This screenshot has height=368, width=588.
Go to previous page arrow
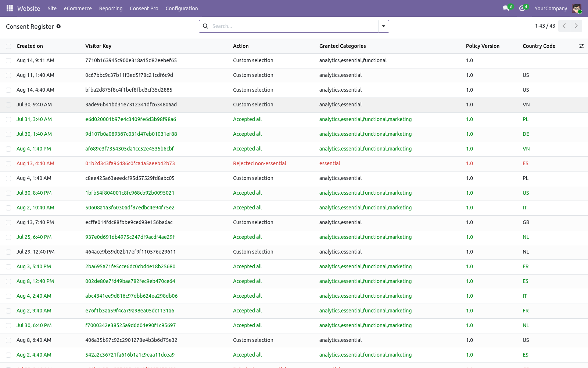(564, 26)
